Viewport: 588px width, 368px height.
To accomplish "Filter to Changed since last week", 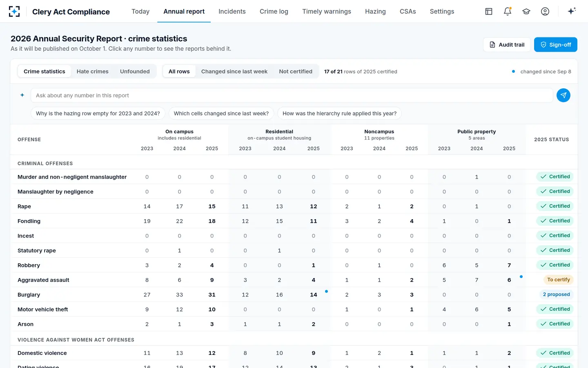I will pos(234,72).
